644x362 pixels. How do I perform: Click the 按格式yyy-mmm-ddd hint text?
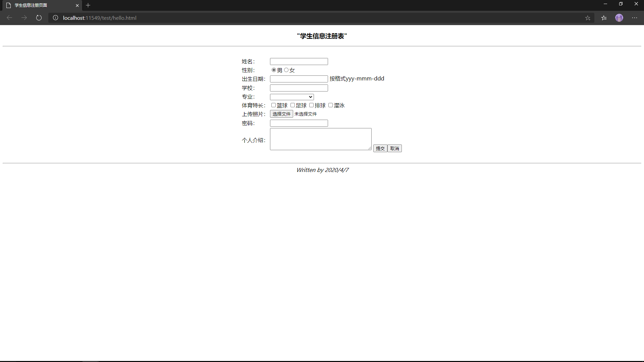(x=357, y=79)
